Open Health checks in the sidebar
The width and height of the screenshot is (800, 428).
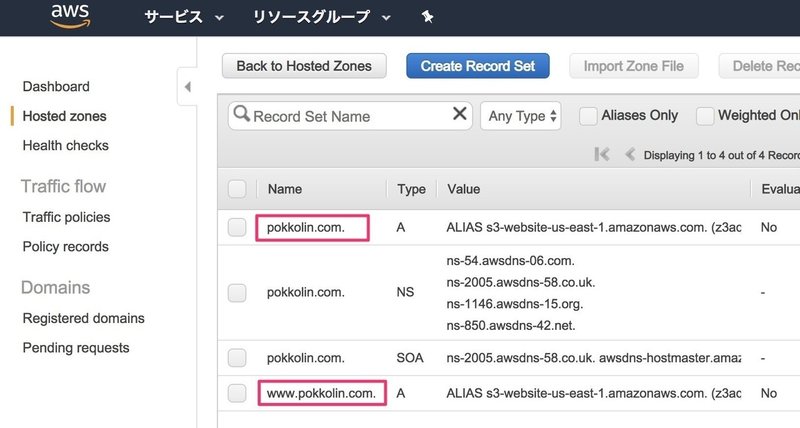tap(65, 145)
